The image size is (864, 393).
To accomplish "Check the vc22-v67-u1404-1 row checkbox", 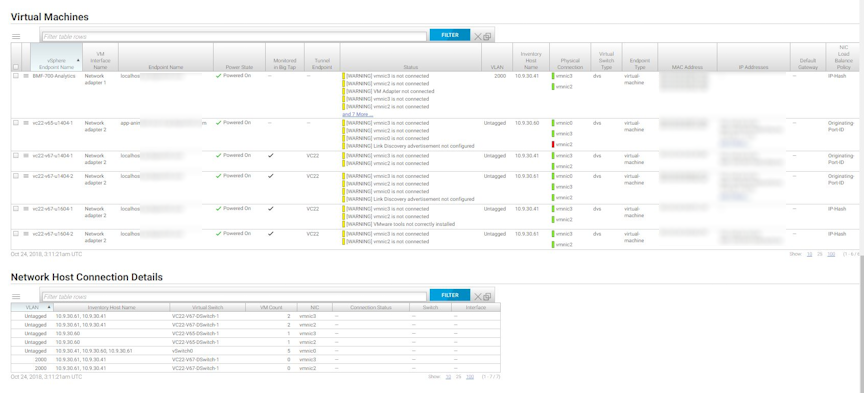I will pyautogui.click(x=16, y=155).
